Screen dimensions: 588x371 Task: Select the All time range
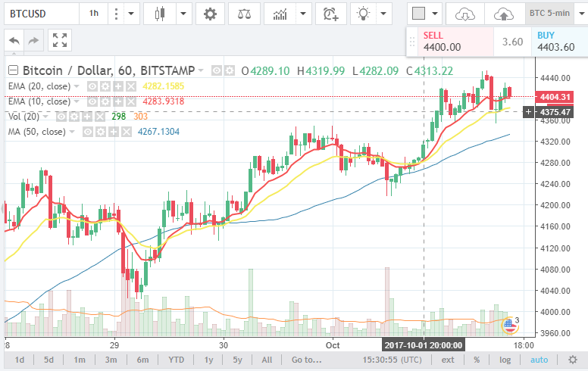click(267, 360)
